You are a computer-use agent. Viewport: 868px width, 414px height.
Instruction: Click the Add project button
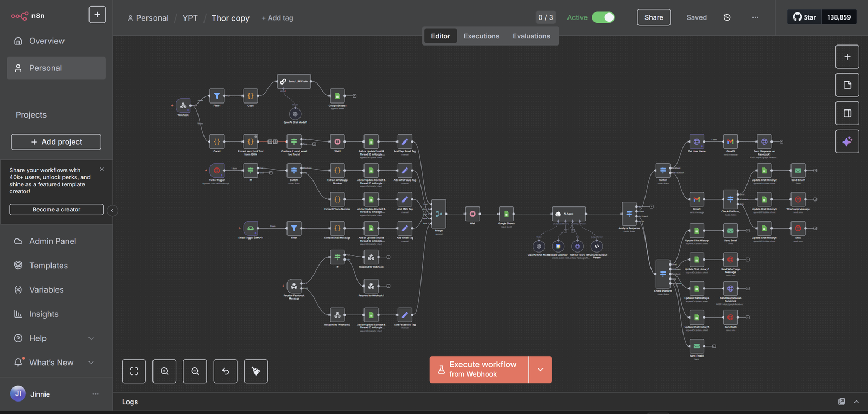(x=56, y=142)
